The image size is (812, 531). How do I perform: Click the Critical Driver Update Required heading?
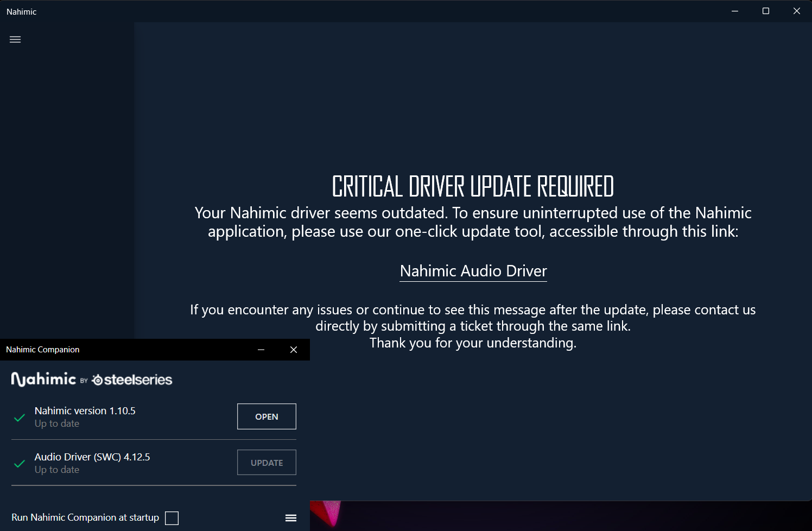point(473,187)
